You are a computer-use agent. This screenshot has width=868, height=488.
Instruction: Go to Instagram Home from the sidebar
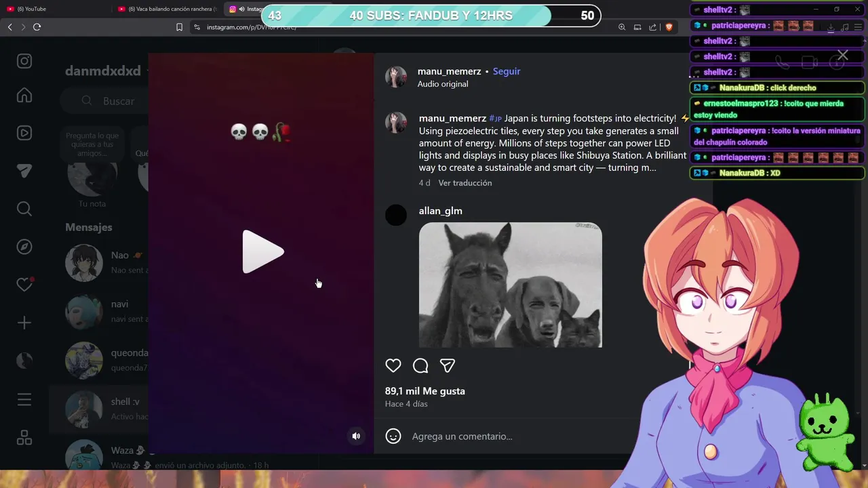pyautogui.click(x=24, y=96)
